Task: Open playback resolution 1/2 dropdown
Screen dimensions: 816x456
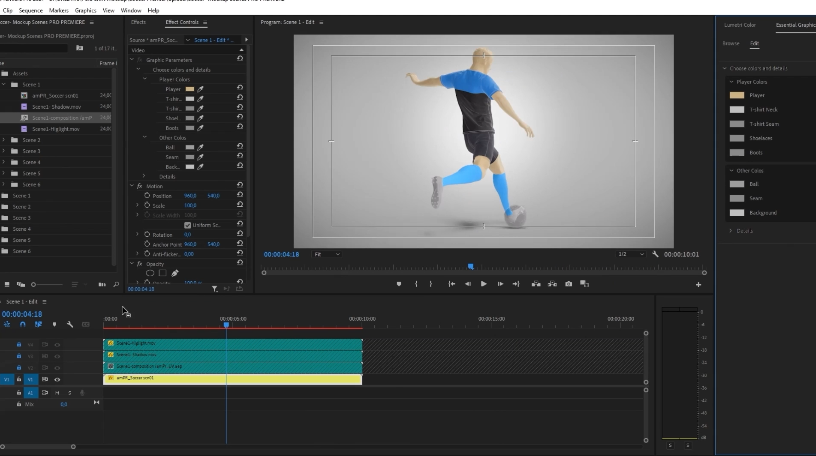Action: (630, 255)
